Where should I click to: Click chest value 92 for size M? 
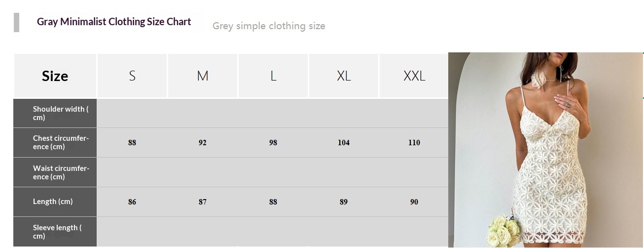(203, 143)
